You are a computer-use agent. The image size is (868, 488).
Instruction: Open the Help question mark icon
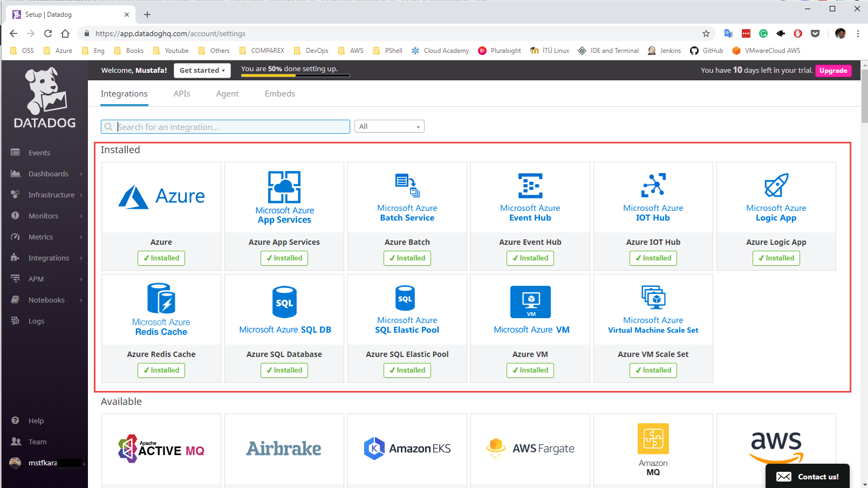15,421
